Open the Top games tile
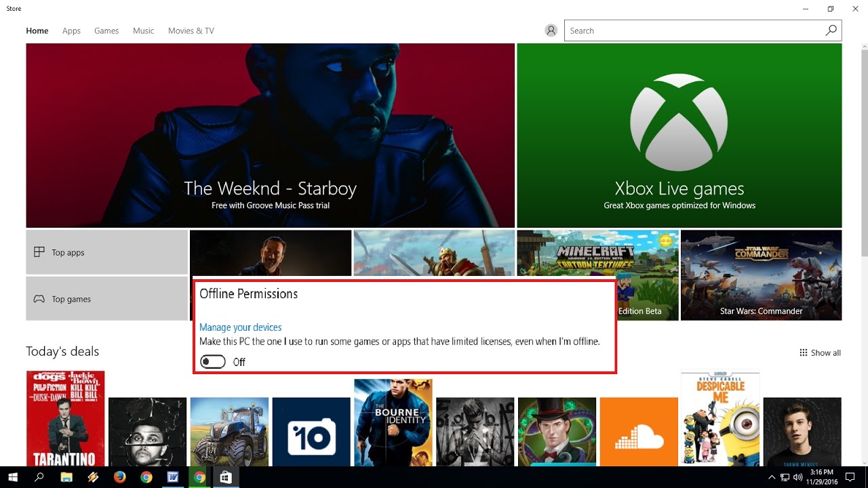The height and width of the screenshot is (488, 868). click(106, 298)
